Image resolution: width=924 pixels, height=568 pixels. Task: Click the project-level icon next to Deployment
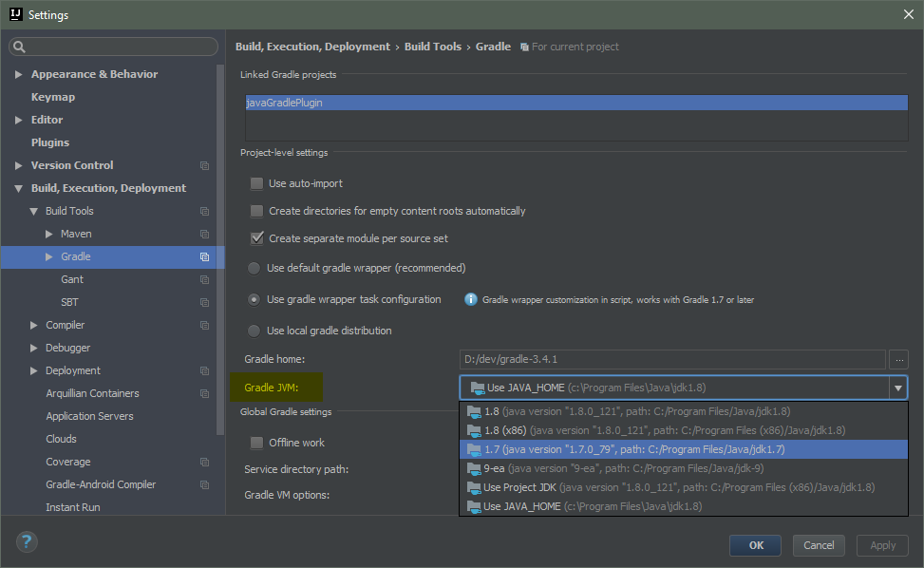pyautogui.click(x=204, y=370)
